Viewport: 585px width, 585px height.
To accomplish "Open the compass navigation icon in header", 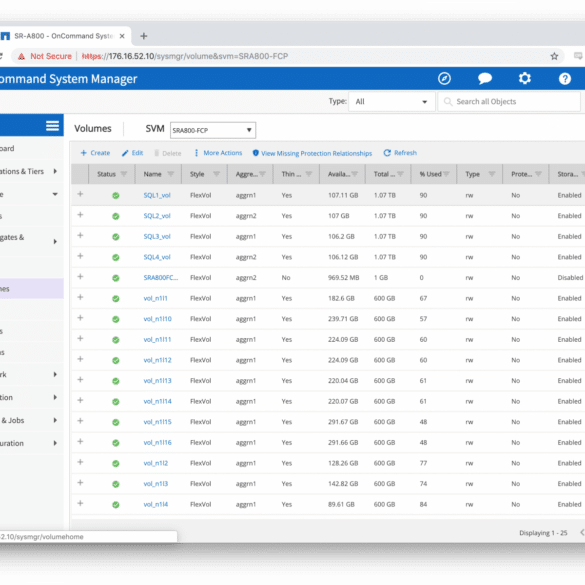I will tap(444, 79).
